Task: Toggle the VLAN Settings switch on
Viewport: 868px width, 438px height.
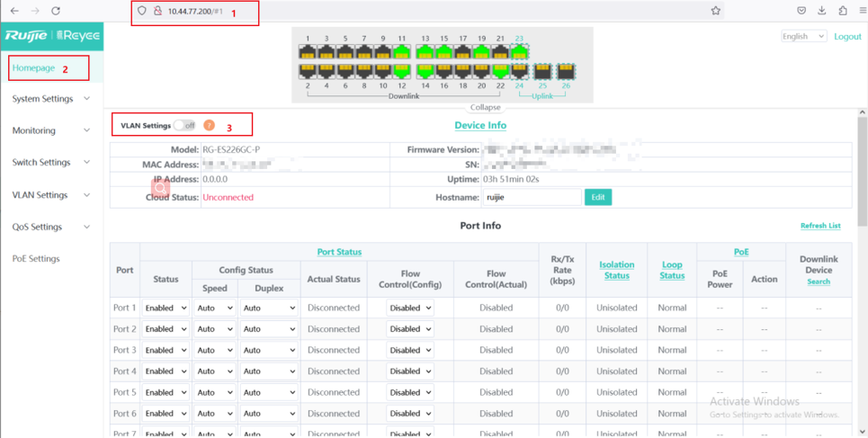Action: click(x=185, y=126)
